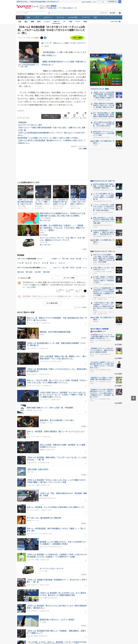Share the article on X
138x644 pixels.
tap(42, 38)
